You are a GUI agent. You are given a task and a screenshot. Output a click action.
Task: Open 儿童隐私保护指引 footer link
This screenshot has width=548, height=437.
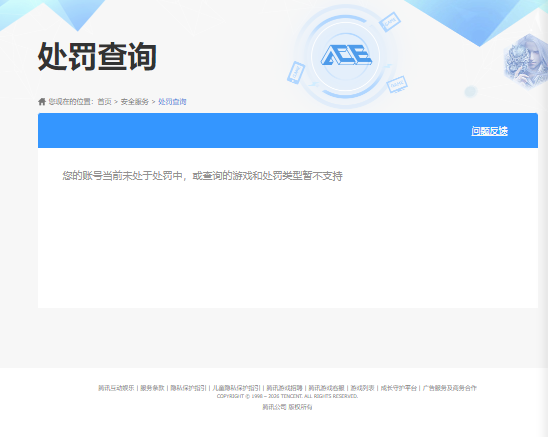(x=236, y=388)
